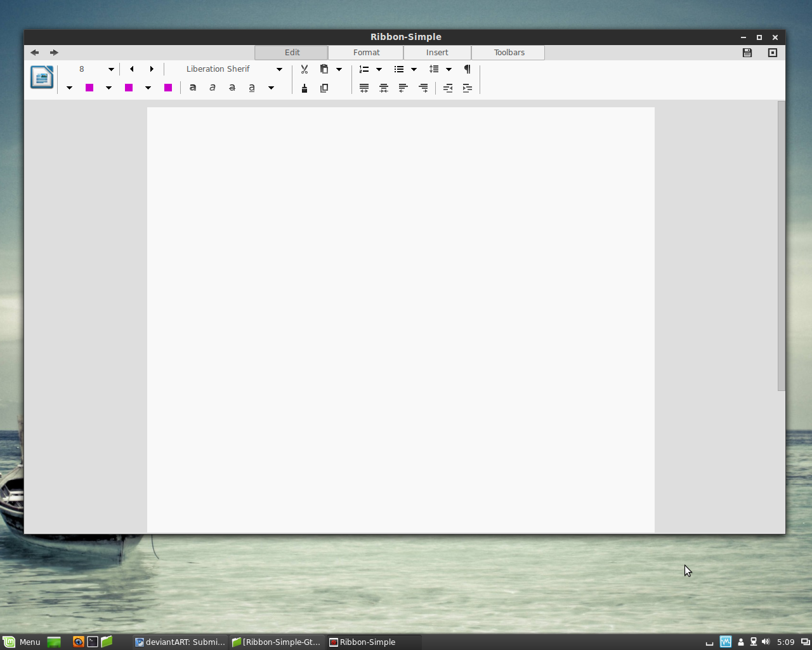Switch to deviantART: Submi... taskbar window
Viewport: 812px width, 650px height.
click(x=180, y=642)
